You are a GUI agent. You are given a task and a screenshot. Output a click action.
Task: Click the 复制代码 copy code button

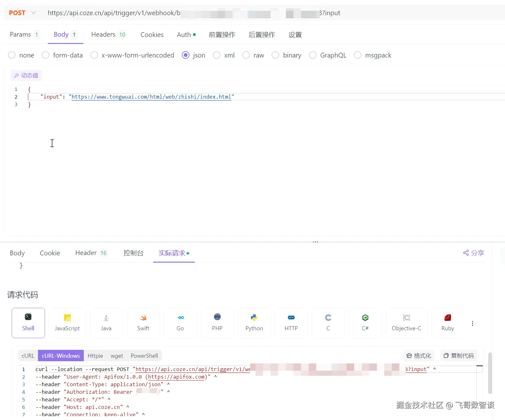point(459,356)
